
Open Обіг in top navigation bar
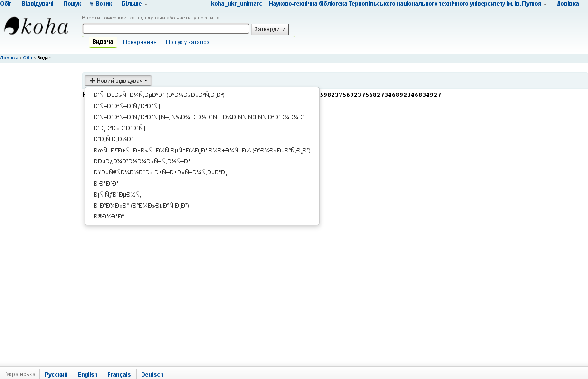point(6,4)
